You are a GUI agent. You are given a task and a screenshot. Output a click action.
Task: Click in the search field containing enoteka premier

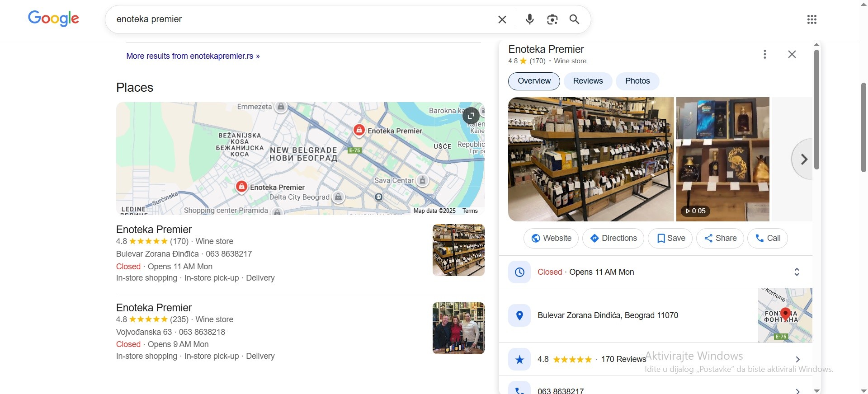tap(303, 19)
